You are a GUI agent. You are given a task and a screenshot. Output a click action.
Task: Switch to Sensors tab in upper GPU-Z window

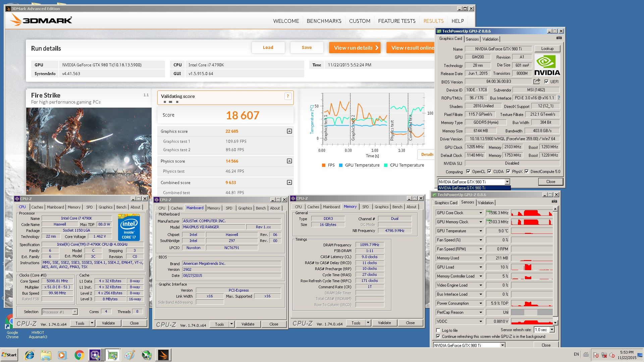(472, 39)
